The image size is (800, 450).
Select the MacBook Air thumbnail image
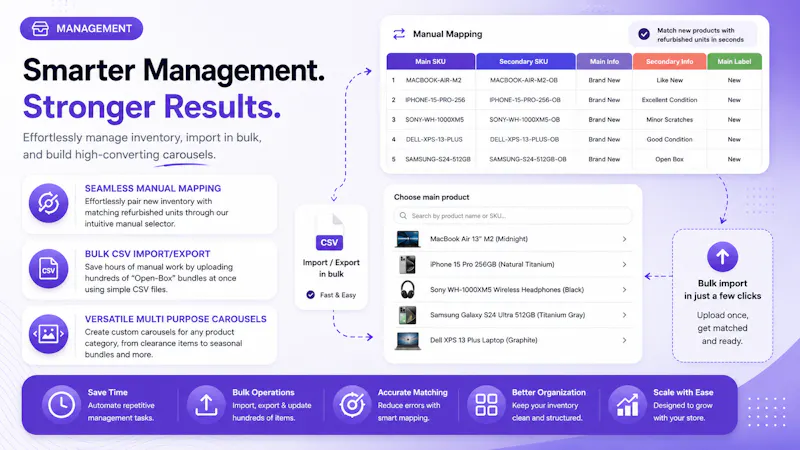point(408,239)
